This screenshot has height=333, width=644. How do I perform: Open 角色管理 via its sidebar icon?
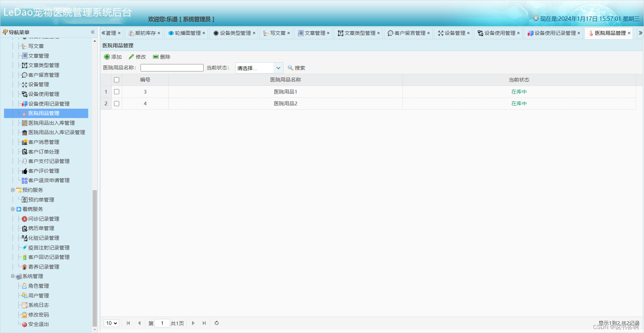[24, 286]
